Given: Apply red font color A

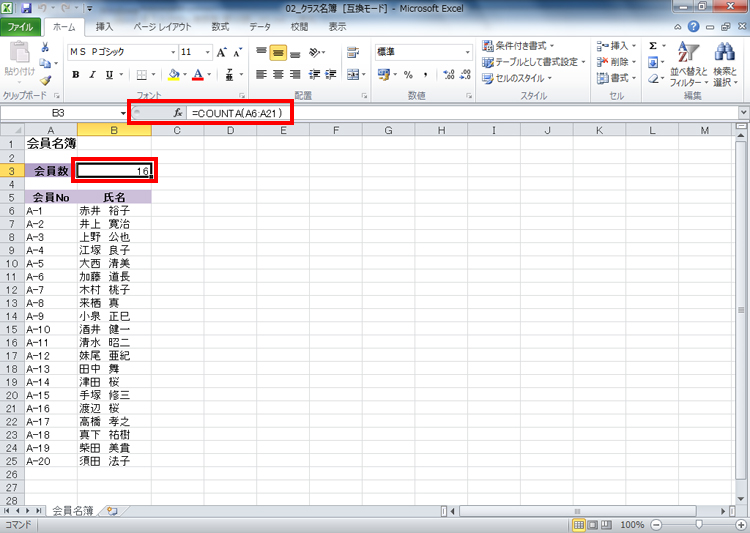Looking at the screenshot, I should click(198, 75).
